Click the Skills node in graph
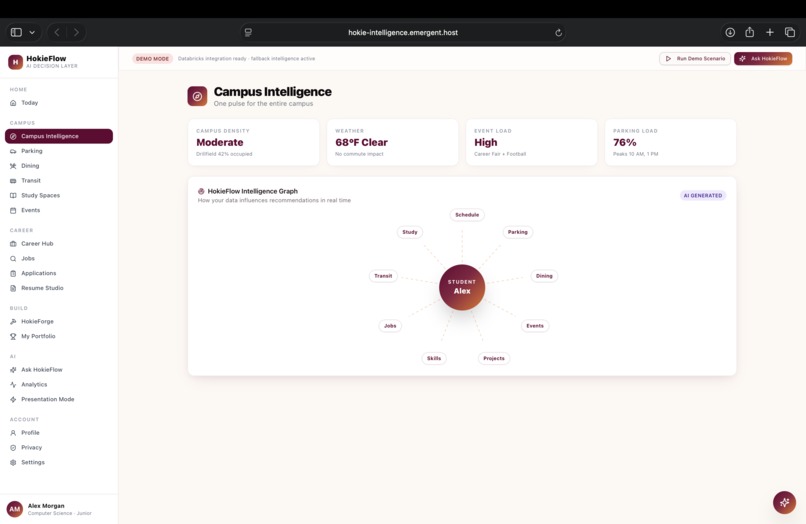 pyautogui.click(x=434, y=358)
